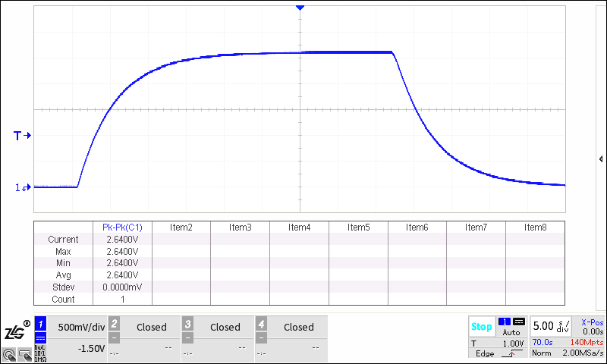Viewport: 607px width, 364px height.
Task: Click the trigger source channel 1 badge
Action: 505,322
